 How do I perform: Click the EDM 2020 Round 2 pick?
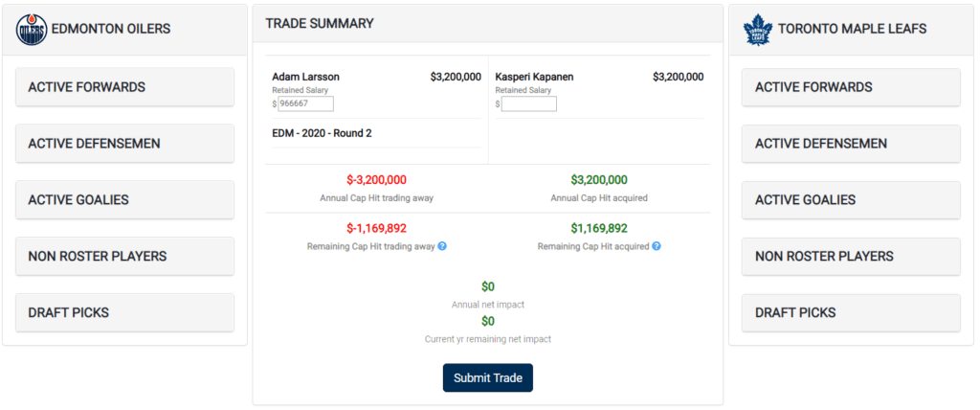[x=322, y=133]
